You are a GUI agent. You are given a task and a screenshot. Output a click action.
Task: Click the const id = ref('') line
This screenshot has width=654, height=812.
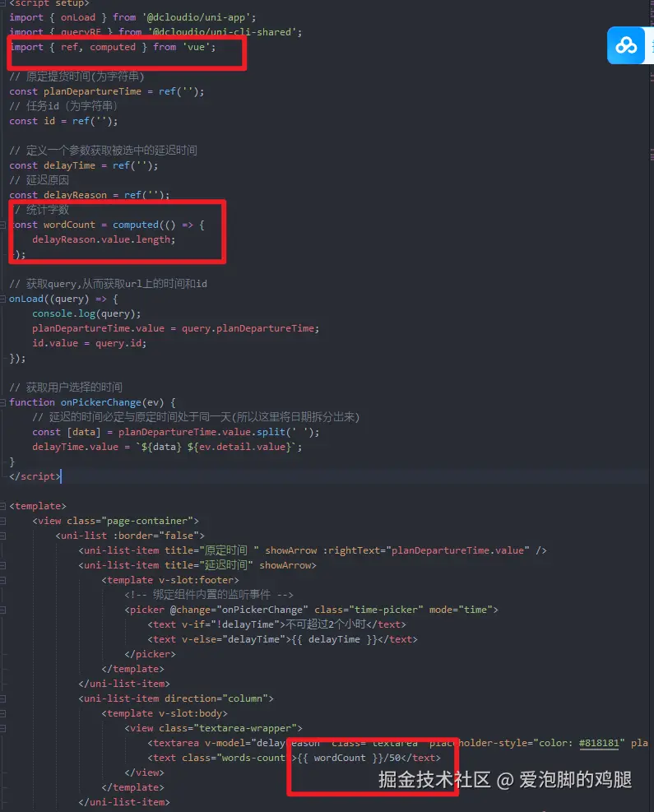(x=63, y=121)
